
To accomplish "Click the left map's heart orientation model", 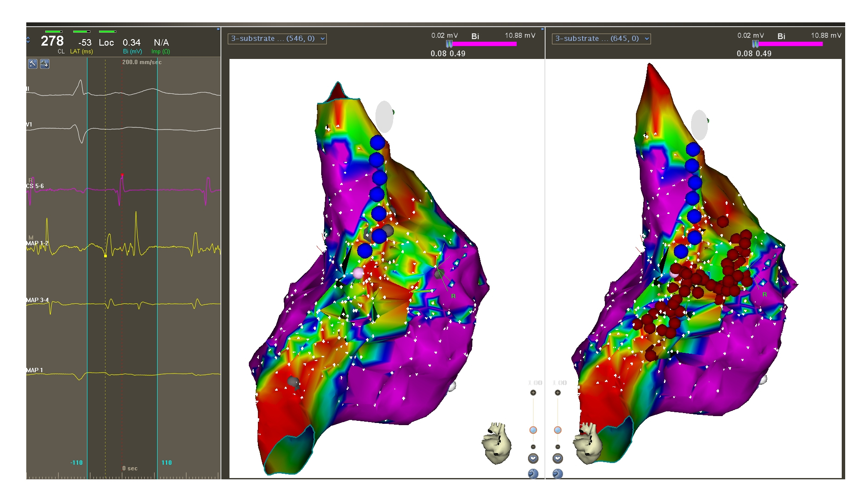I will click(497, 443).
